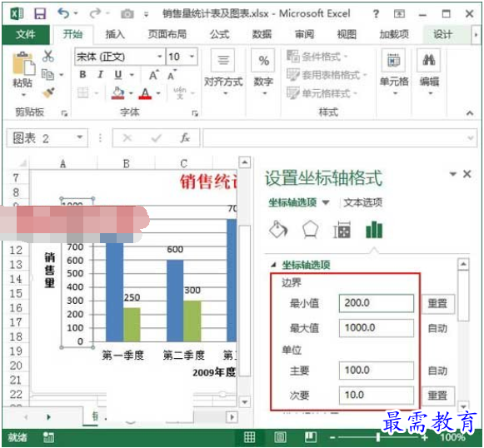Viewport: 484px width, 448px height.
Task: Apply red font color with the A
Action: pos(145,93)
